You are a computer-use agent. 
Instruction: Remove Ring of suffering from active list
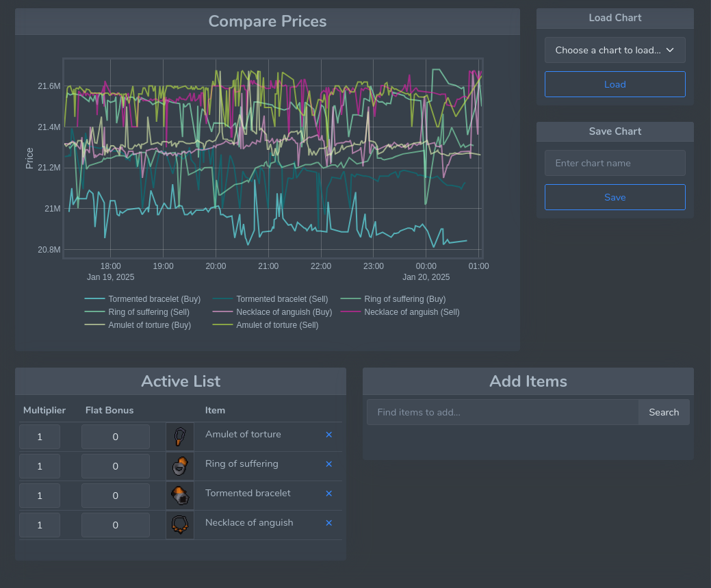click(x=328, y=464)
